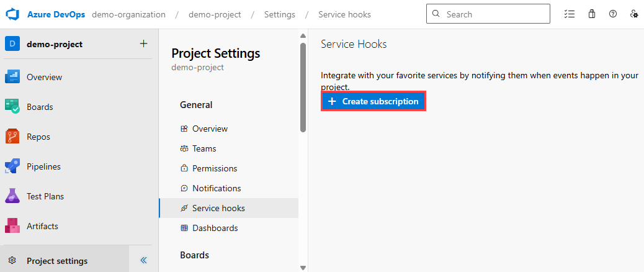Open the help question mark icon

click(612, 14)
